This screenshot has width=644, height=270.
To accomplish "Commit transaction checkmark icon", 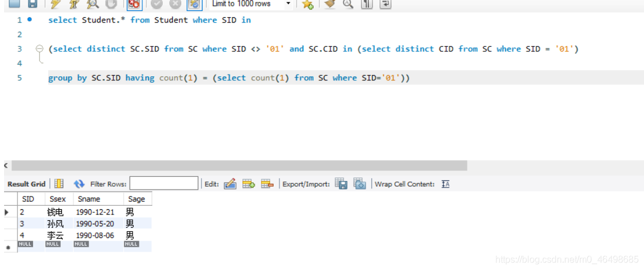I will [157, 3].
